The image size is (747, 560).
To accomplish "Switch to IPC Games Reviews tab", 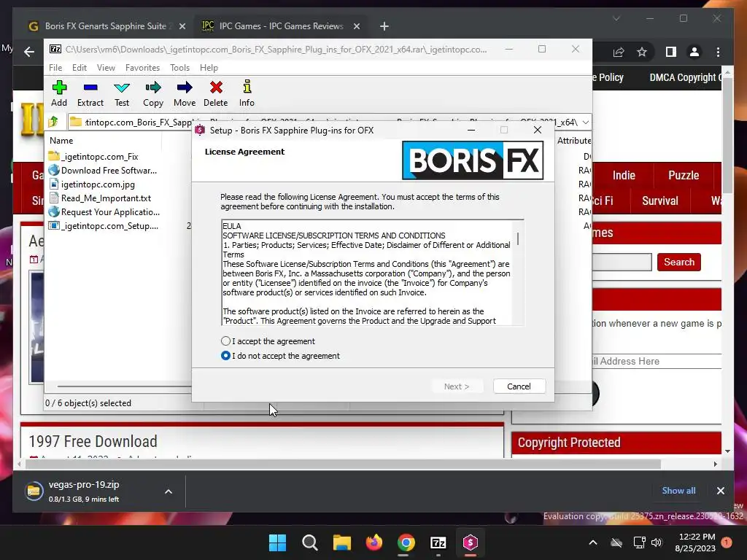I will [x=281, y=26].
